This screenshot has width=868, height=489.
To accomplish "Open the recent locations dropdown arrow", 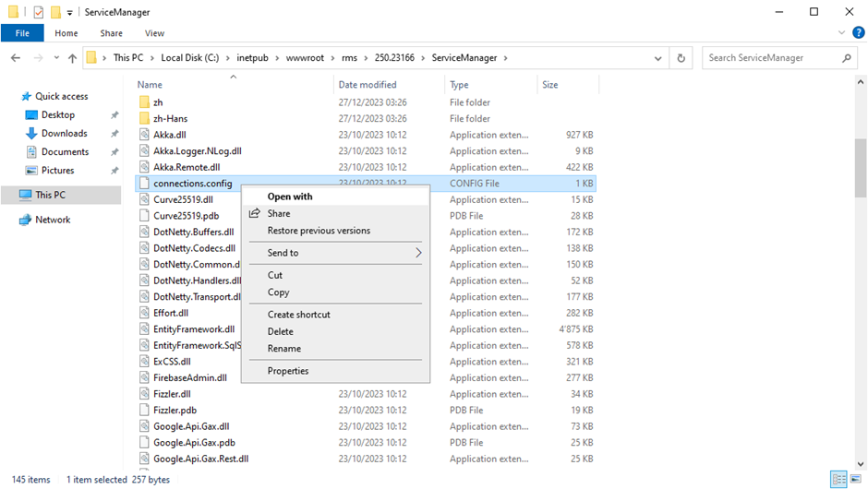I will tap(56, 57).
